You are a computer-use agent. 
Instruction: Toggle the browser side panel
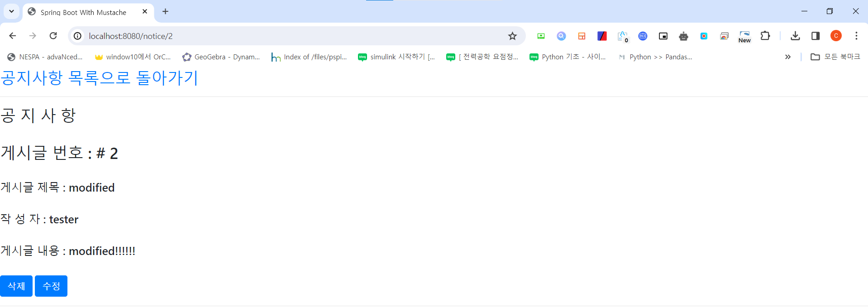816,36
